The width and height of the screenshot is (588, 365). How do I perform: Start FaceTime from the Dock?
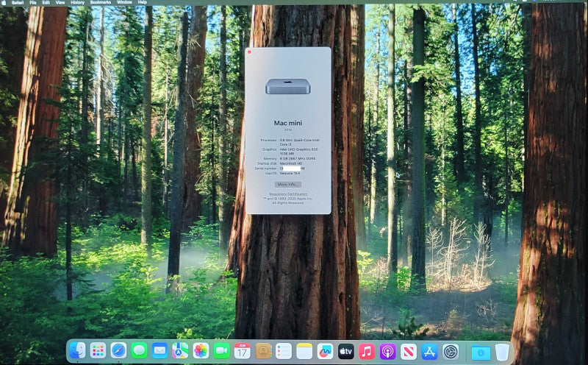click(222, 351)
